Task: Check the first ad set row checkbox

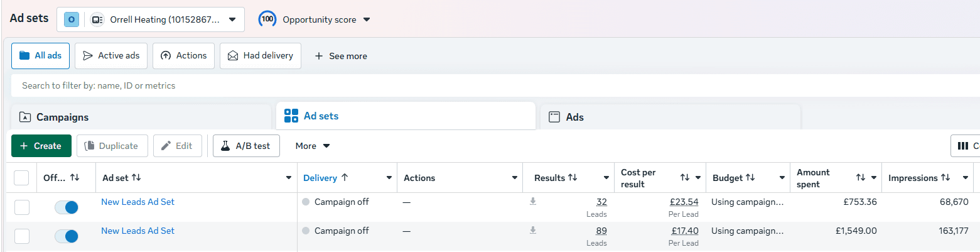Action: point(21,207)
